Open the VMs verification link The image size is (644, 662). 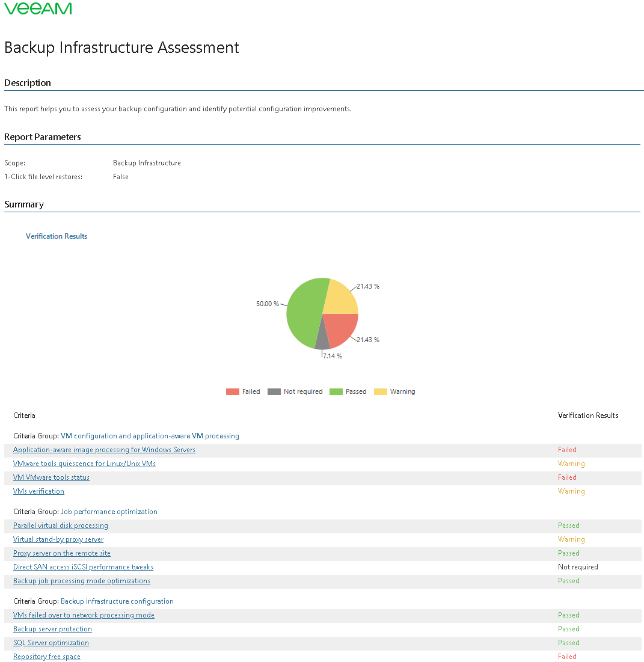pyautogui.click(x=38, y=491)
